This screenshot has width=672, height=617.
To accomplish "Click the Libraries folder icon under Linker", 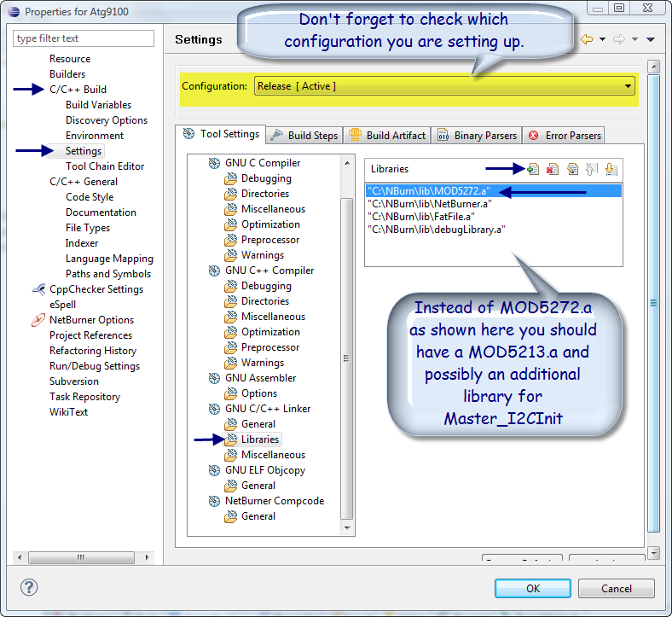I will pyautogui.click(x=230, y=439).
